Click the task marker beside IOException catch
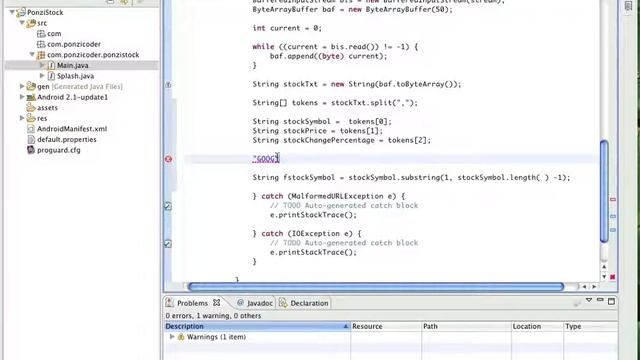The width and height of the screenshot is (640, 360). pos(168,244)
